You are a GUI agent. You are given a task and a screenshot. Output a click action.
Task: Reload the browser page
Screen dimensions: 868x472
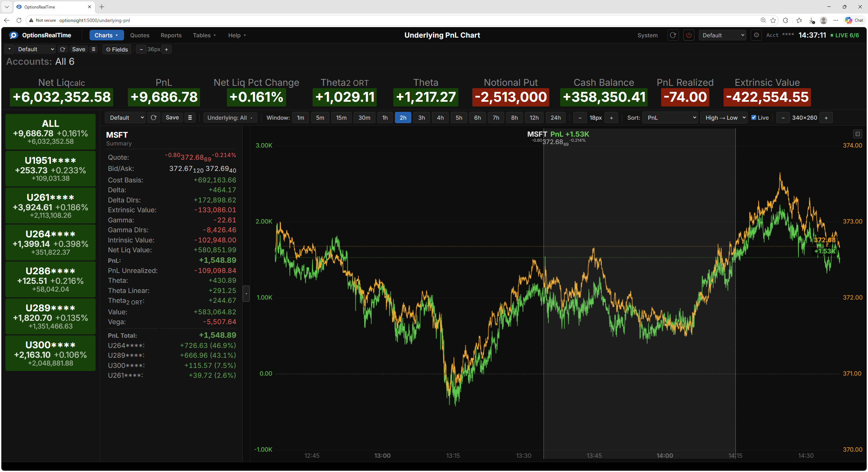click(x=19, y=20)
